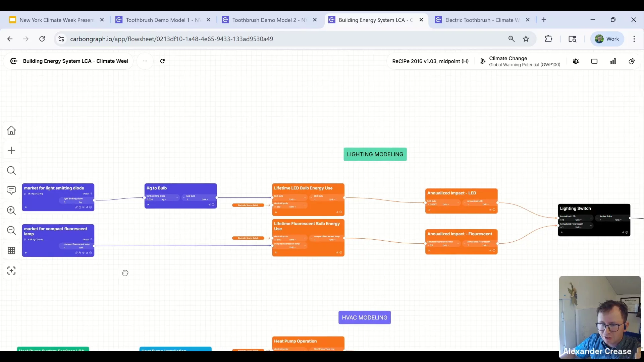Toggle lock icon on compact fluorescent lamp node
Screen dimensions: 644x362
tap(80, 253)
